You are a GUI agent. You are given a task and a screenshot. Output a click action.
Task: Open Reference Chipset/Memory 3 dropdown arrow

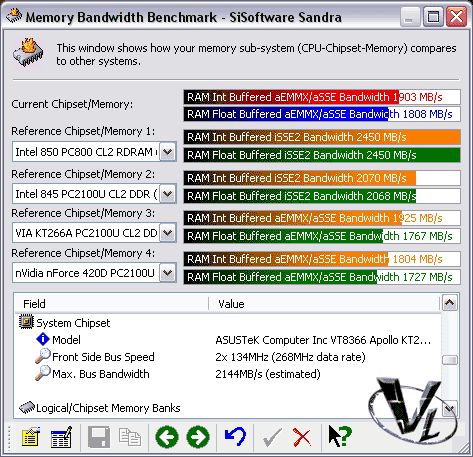coord(167,233)
